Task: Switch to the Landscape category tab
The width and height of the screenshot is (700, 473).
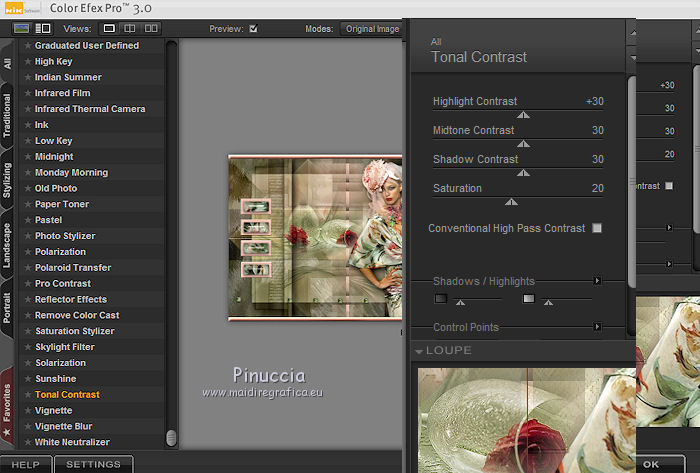Action: pyautogui.click(x=7, y=245)
